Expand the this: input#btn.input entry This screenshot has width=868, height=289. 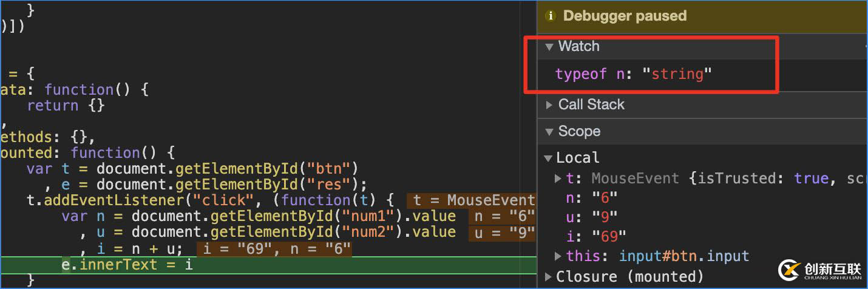click(x=558, y=256)
